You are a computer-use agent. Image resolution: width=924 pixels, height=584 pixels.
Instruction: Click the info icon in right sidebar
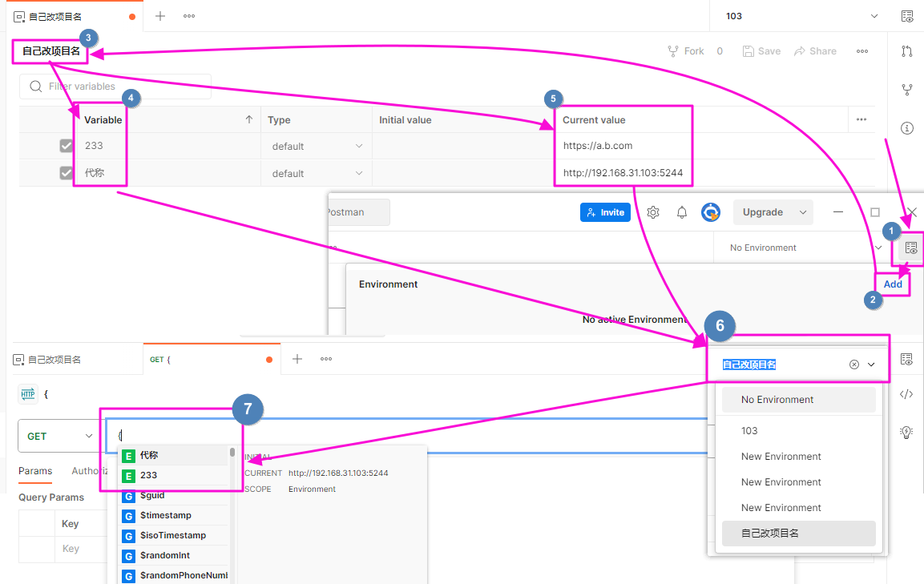pyautogui.click(x=907, y=128)
